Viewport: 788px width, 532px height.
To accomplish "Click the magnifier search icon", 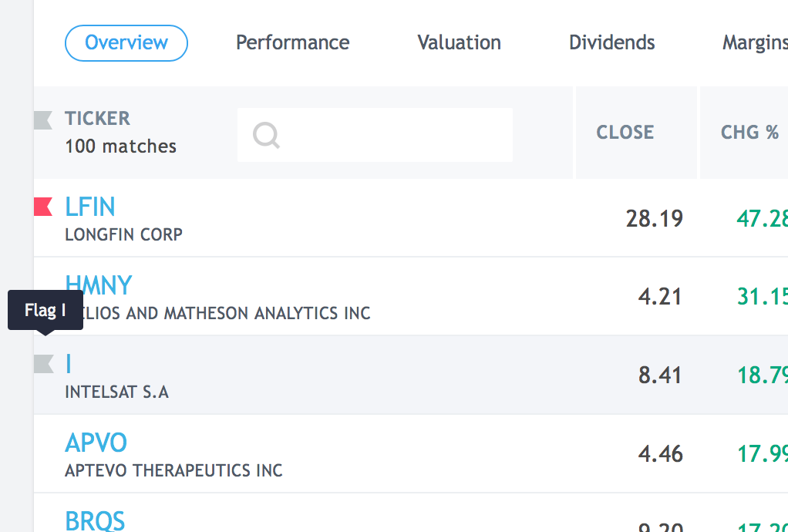I will click(x=266, y=135).
